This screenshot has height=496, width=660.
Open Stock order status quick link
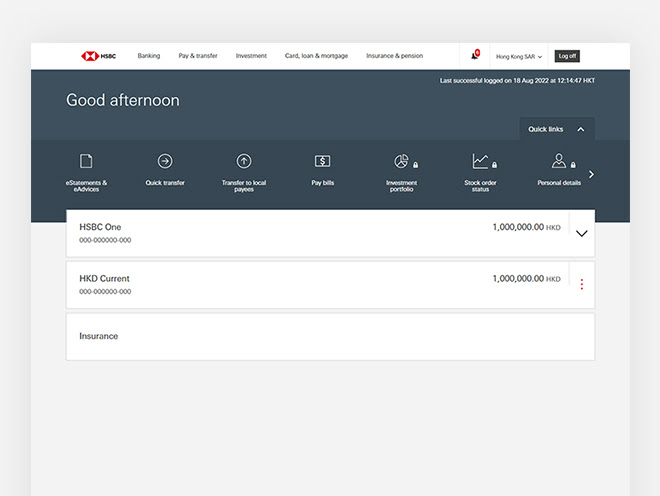480,173
